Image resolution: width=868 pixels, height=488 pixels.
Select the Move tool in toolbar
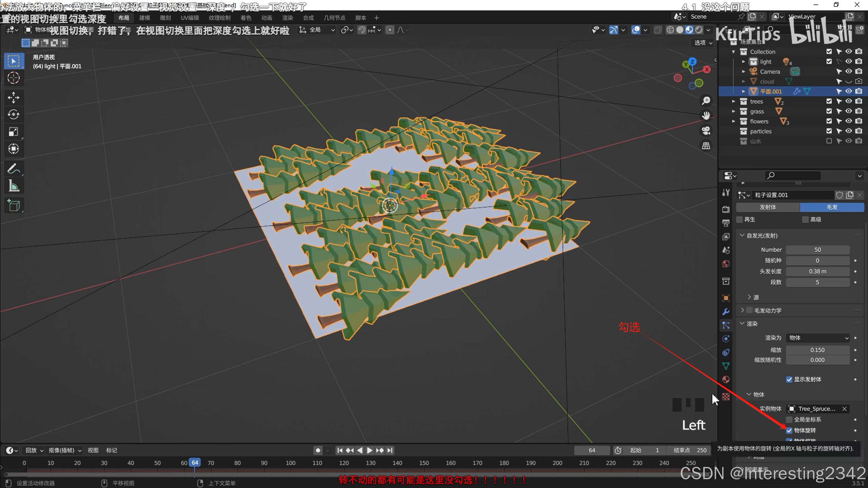tap(14, 98)
